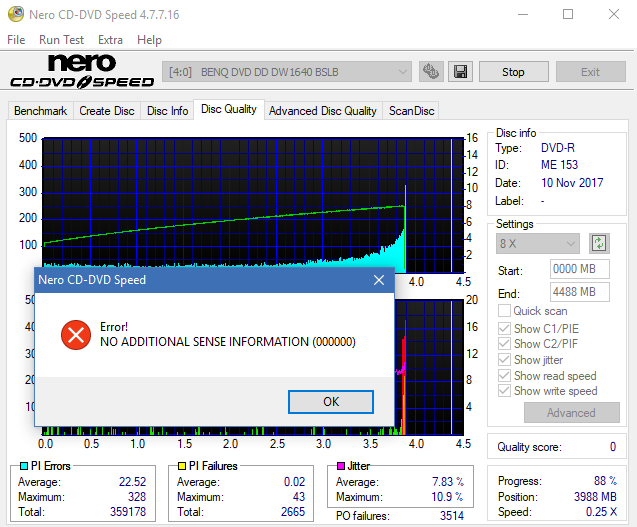Click the refresh icon beside speed dropdown
The height and width of the screenshot is (527, 637).
click(599, 243)
